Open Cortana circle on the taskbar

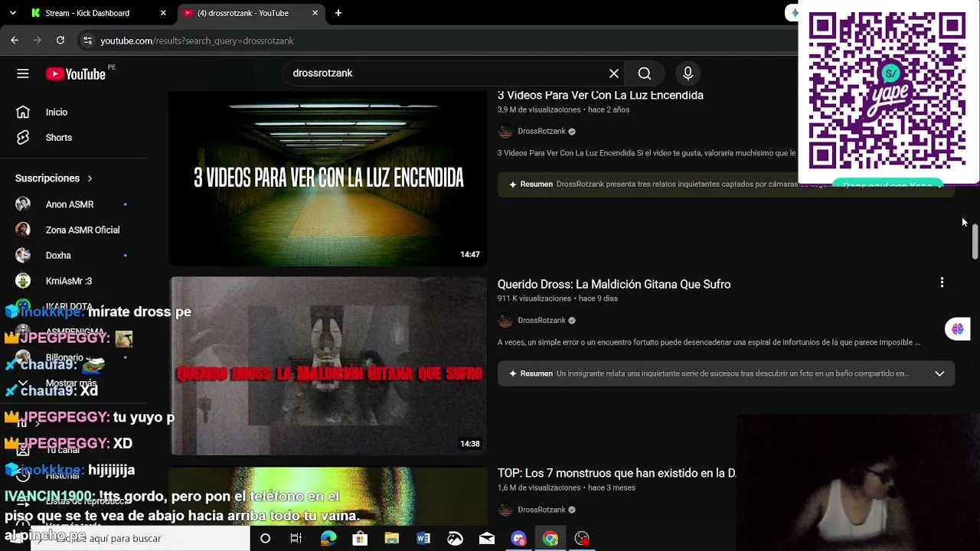[265, 539]
